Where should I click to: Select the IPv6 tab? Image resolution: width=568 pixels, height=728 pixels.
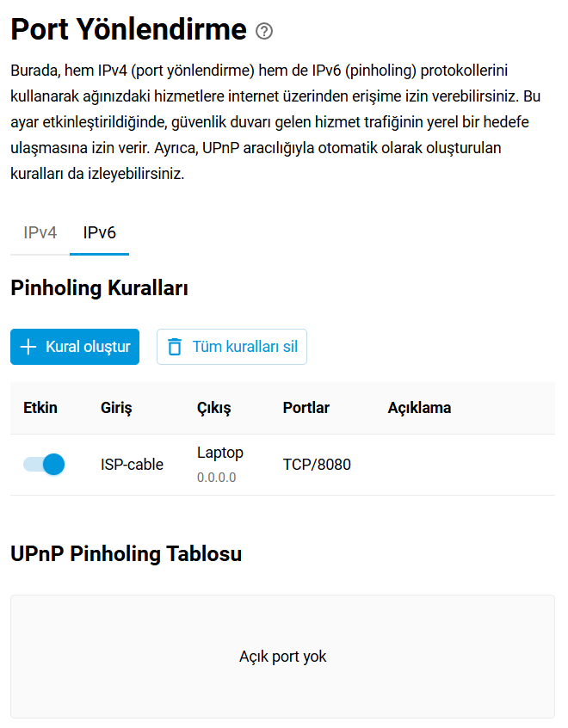coord(99,232)
